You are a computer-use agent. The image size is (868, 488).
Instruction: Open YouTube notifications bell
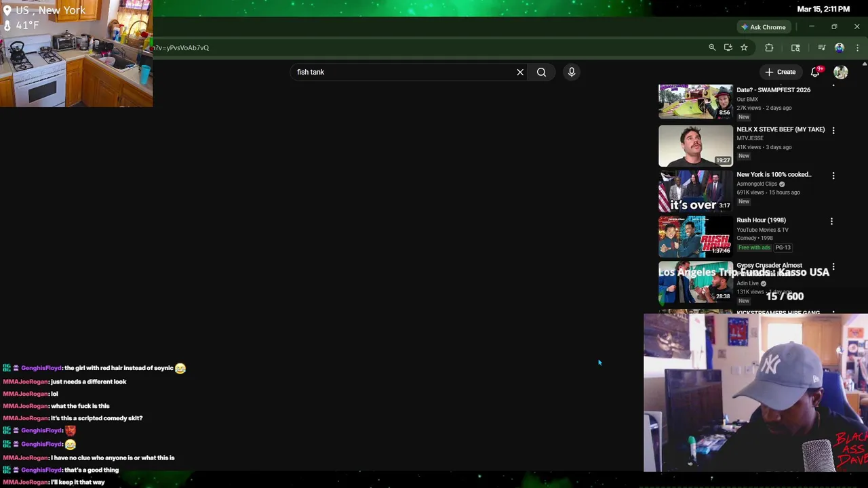pyautogui.click(x=816, y=72)
